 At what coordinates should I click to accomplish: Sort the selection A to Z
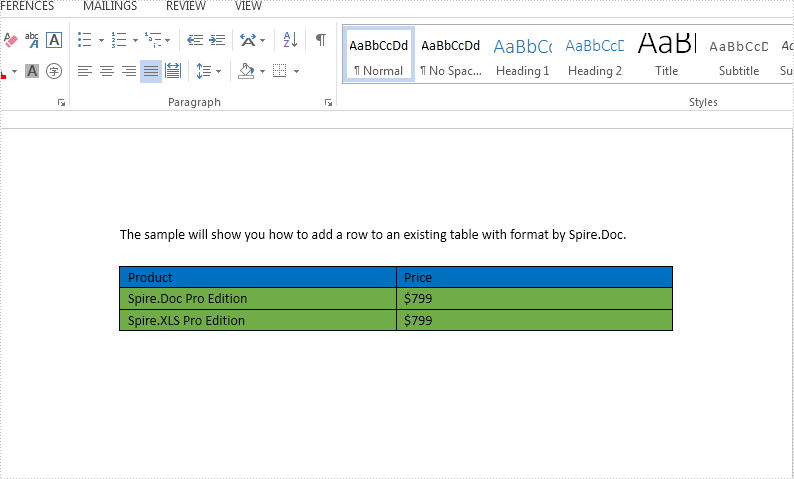[290, 39]
